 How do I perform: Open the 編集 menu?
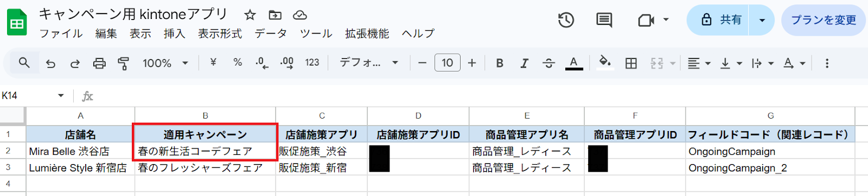pos(106,34)
